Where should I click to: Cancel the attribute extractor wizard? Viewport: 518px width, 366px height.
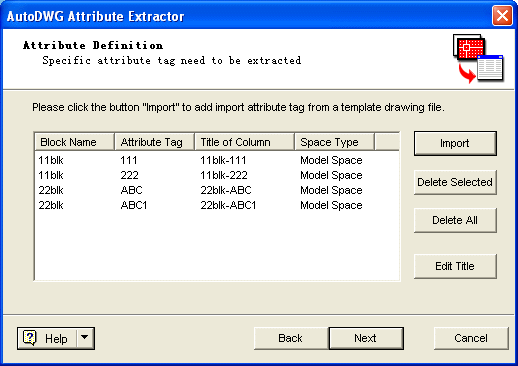pyautogui.click(x=471, y=338)
